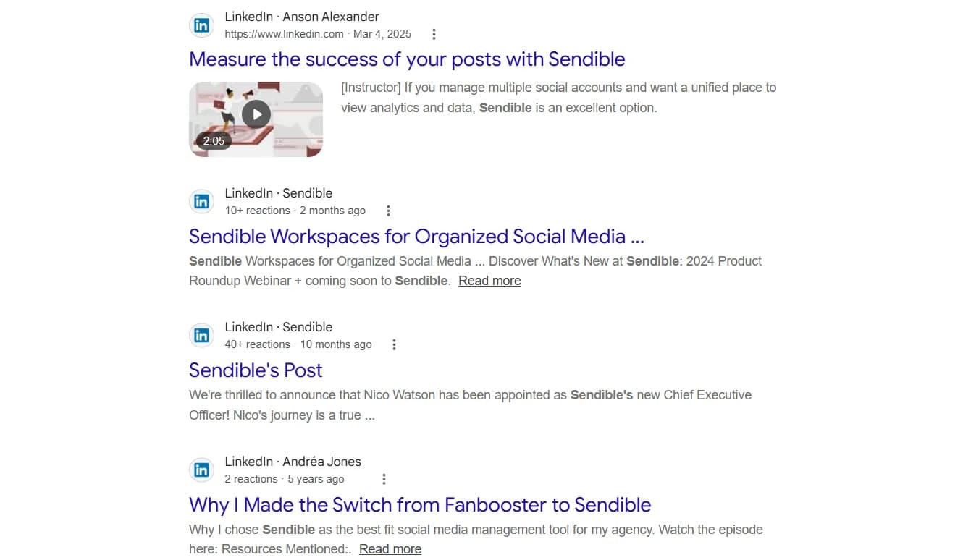Click the 2:05 duration badge on video
The width and height of the screenshot is (963, 560).
click(214, 141)
